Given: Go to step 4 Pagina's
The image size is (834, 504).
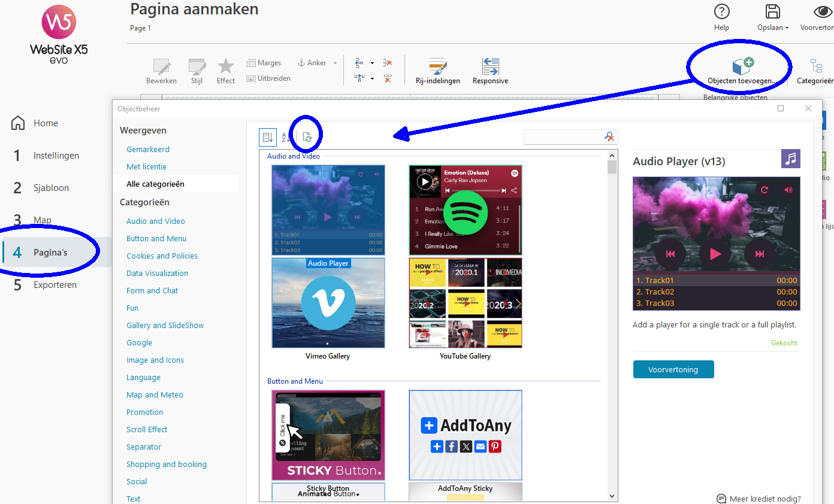Looking at the screenshot, I should [x=56, y=253].
